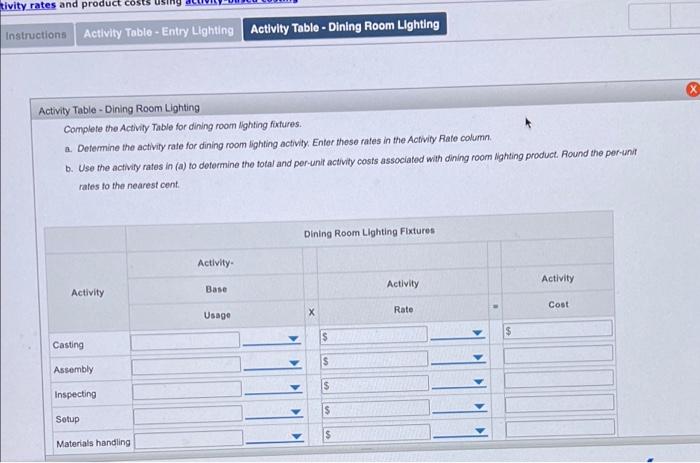
Task: Click Assembly activity cost input field
Action: point(558,354)
